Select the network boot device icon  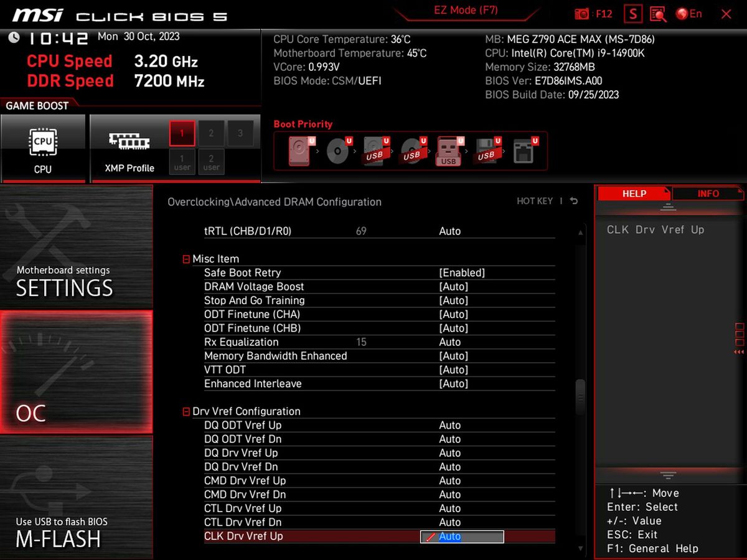pyautogui.click(x=524, y=151)
